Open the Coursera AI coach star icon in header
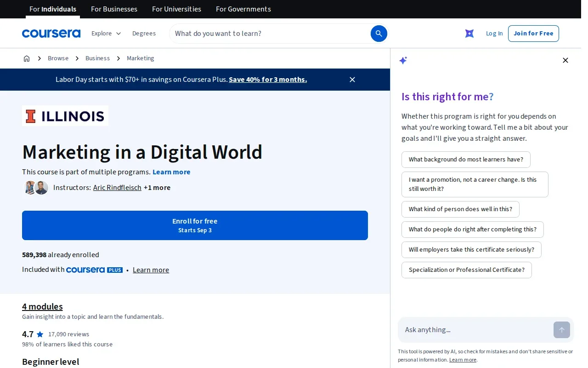 (469, 34)
